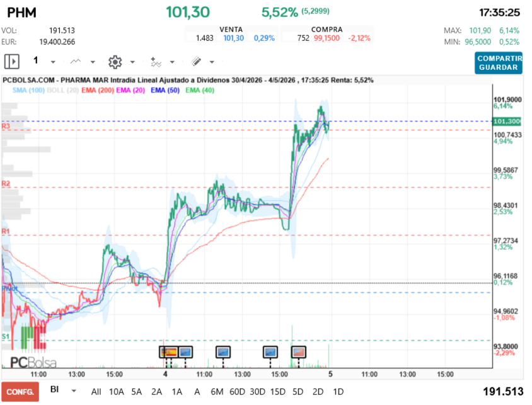Toggle EMA (40) indicator legend

[x=200, y=90]
